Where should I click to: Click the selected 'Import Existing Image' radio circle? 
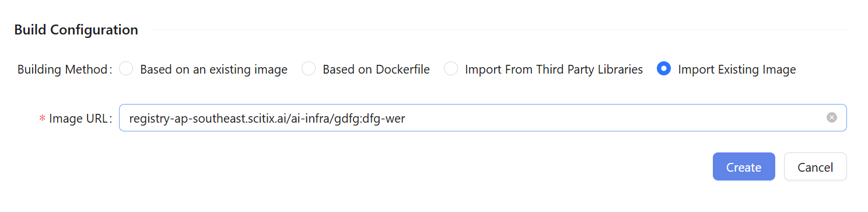point(664,69)
